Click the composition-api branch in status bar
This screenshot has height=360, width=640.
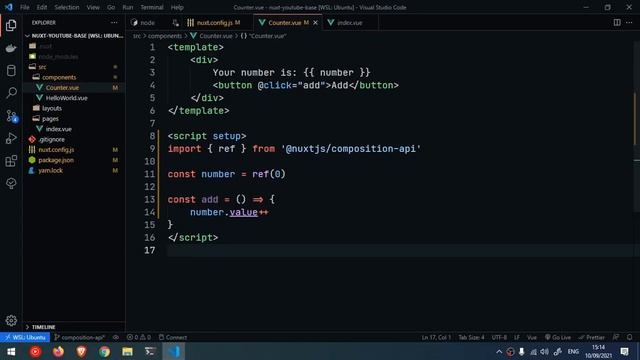click(x=80, y=337)
